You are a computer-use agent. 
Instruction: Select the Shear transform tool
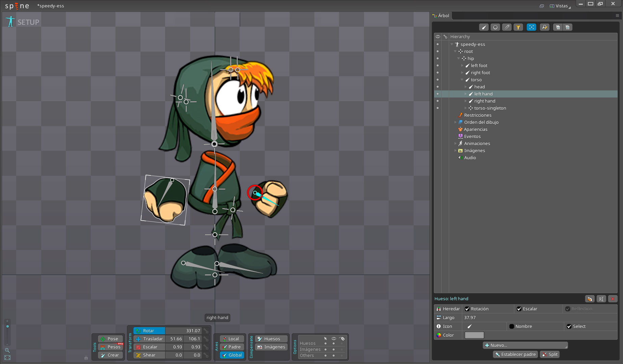[x=149, y=355]
